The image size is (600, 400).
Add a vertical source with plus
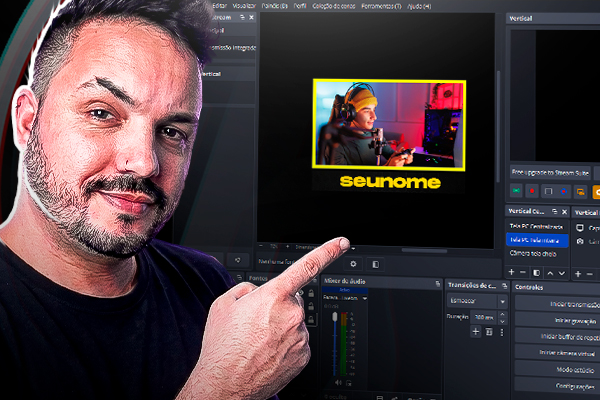pyautogui.click(x=578, y=274)
